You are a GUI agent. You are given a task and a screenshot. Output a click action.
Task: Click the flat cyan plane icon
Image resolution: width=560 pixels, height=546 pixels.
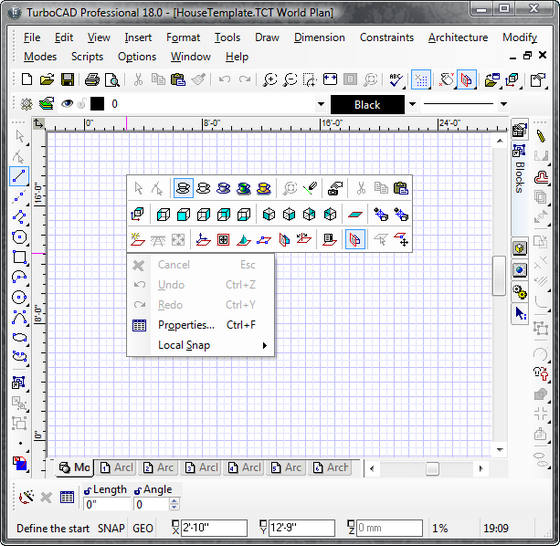tap(355, 214)
